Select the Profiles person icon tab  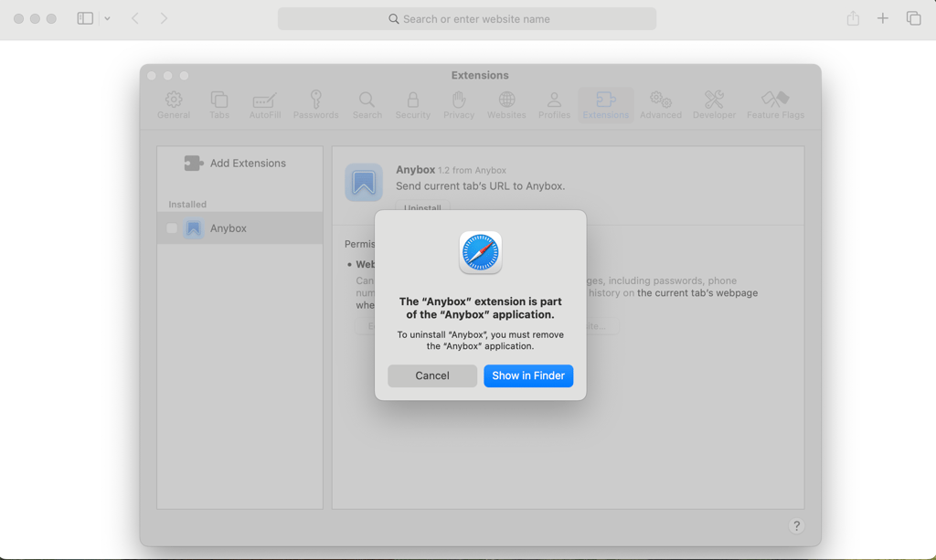point(554,105)
